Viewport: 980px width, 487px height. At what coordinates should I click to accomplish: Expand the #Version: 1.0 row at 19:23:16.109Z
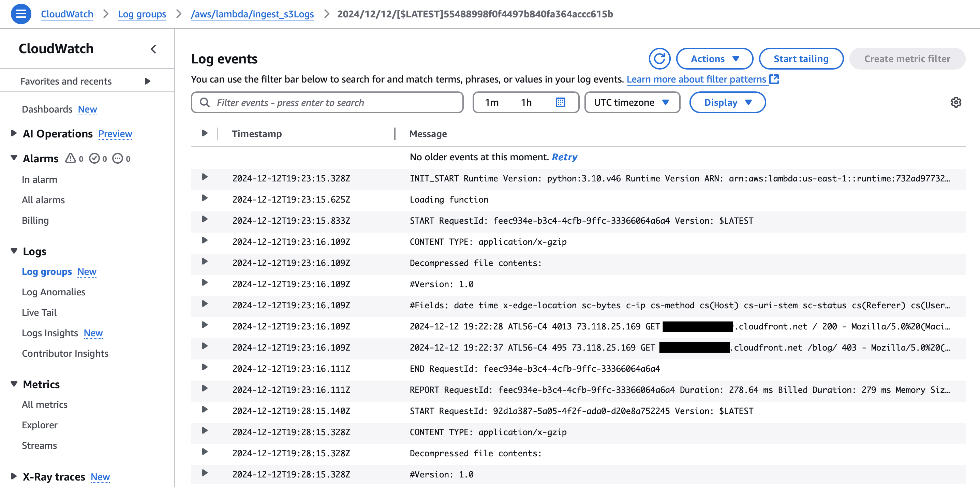coord(205,283)
